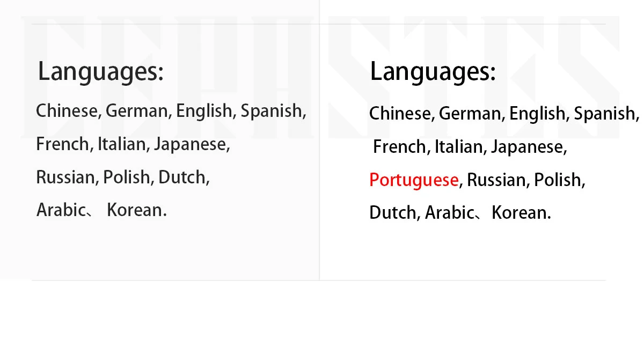644x341 pixels.
Task: Click Italian in the right list
Action: [459, 147]
